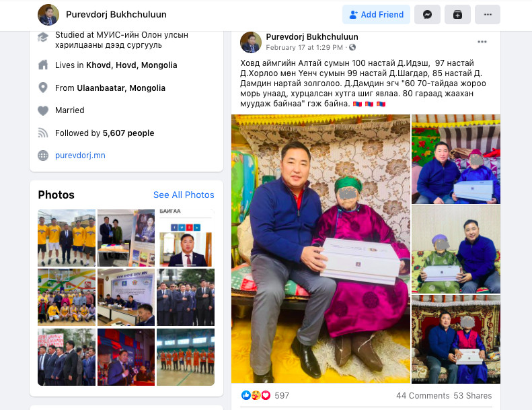The height and width of the screenshot is (410, 532).
Task: Open the orange jerseys gym photo thumbnail
Action: (186, 357)
